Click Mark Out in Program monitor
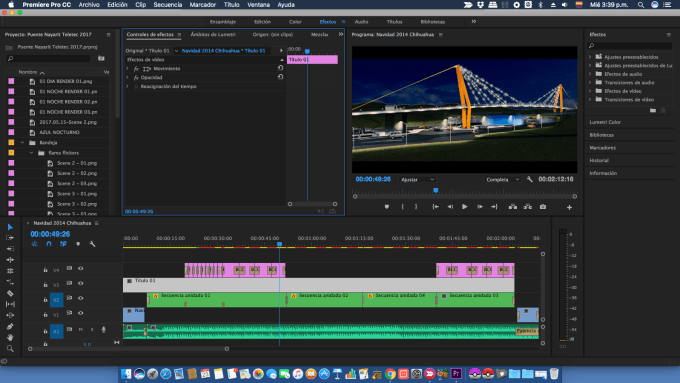 click(416, 207)
